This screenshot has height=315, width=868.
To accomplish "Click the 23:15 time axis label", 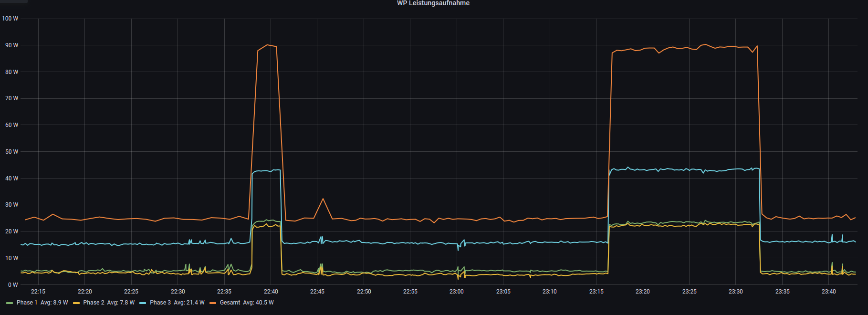I will (x=596, y=292).
